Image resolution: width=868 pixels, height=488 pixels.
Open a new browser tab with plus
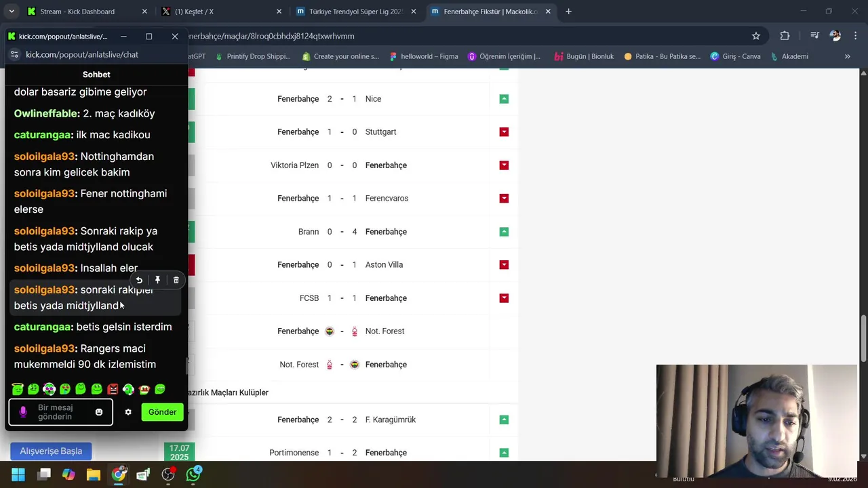(568, 12)
